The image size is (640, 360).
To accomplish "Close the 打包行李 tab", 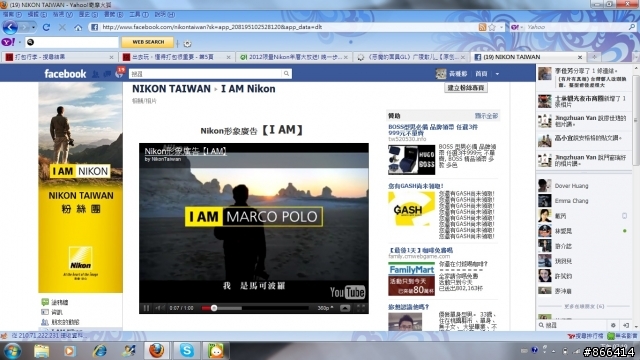I will click(x=111, y=58).
